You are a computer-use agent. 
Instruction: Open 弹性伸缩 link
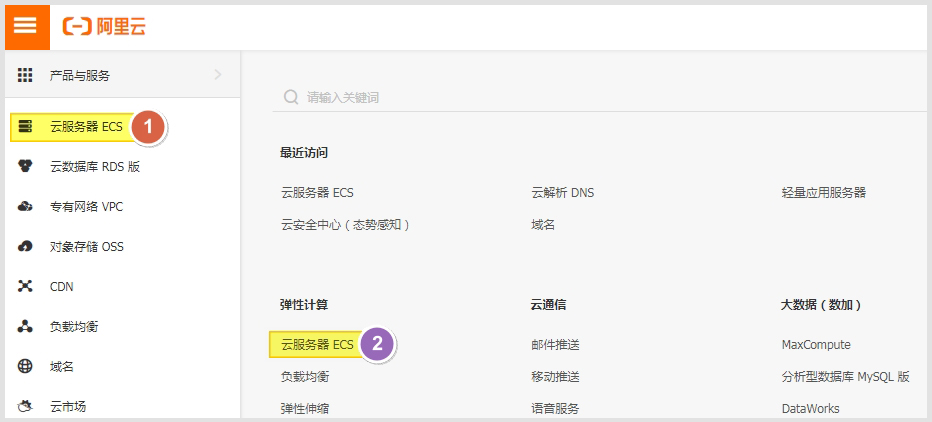(x=305, y=409)
